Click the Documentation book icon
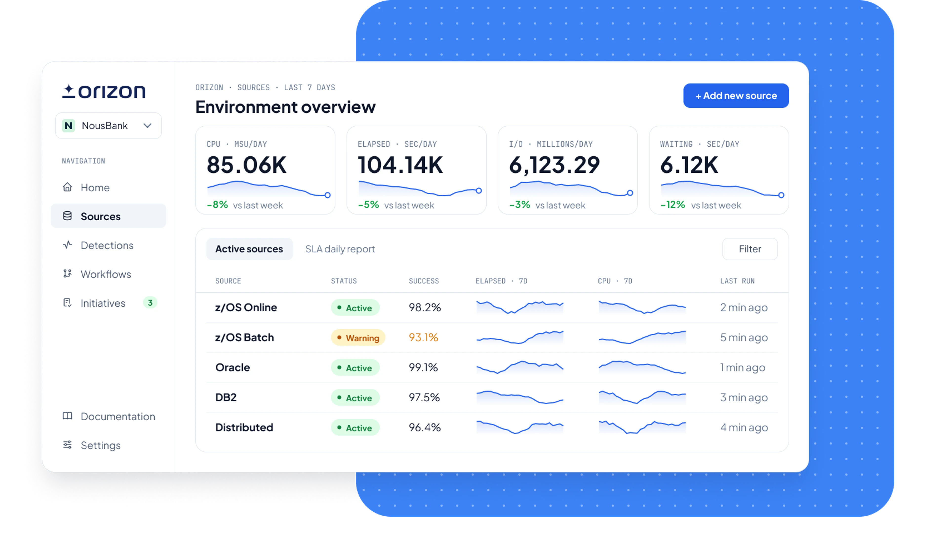The height and width of the screenshot is (560, 948). pyautogui.click(x=67, y=416)
